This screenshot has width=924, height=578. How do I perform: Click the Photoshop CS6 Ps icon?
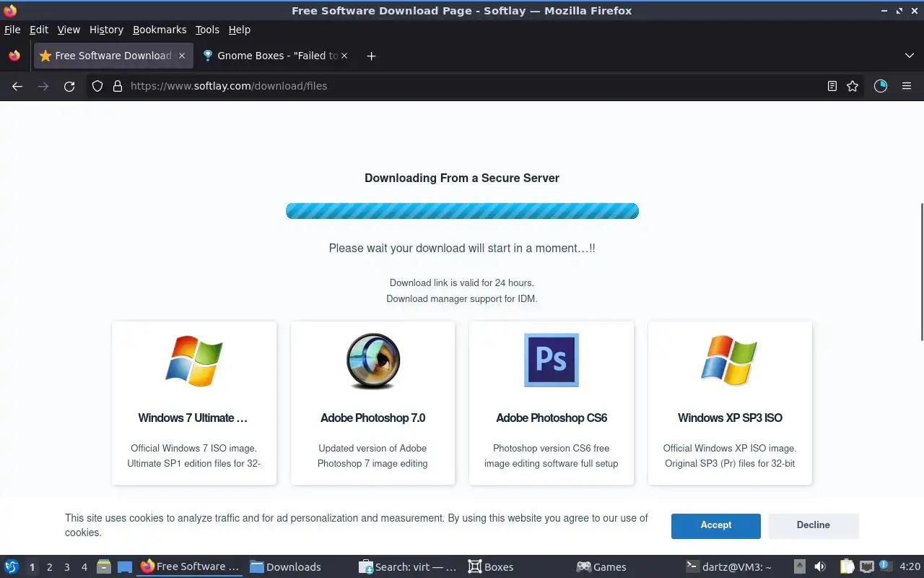(x=552, y=360)
